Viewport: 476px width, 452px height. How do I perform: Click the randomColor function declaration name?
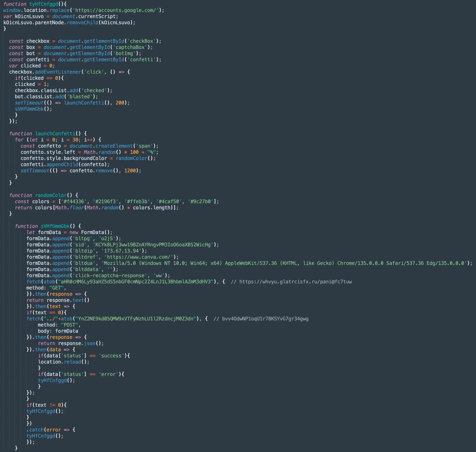pyautogui.click(x=51, y=195)
